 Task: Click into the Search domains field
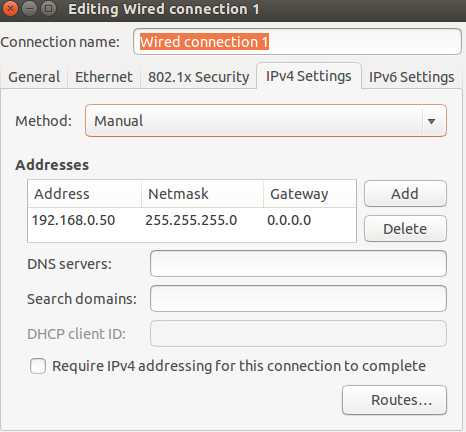tap(298, 299)
